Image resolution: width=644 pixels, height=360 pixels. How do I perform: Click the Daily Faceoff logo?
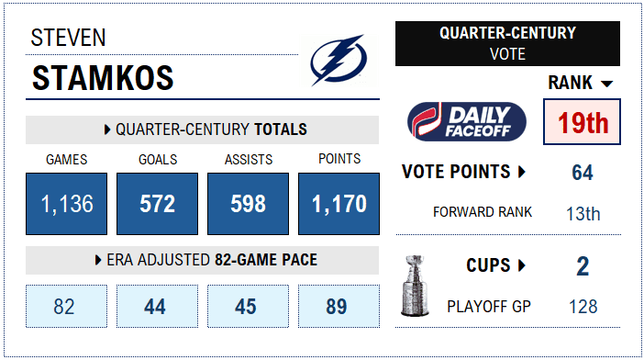pos(467,121)
